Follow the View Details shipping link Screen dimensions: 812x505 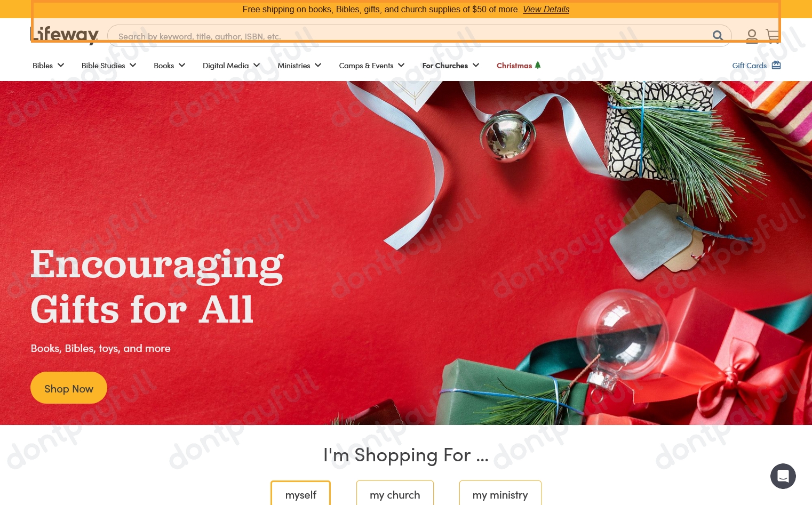click(546, 9)
